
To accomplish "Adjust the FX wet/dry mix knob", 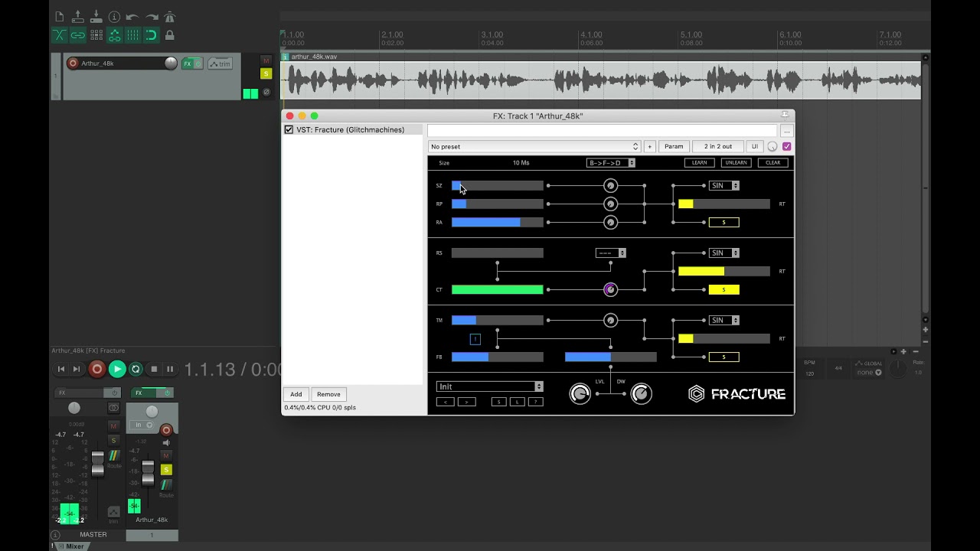I will 773,146.
